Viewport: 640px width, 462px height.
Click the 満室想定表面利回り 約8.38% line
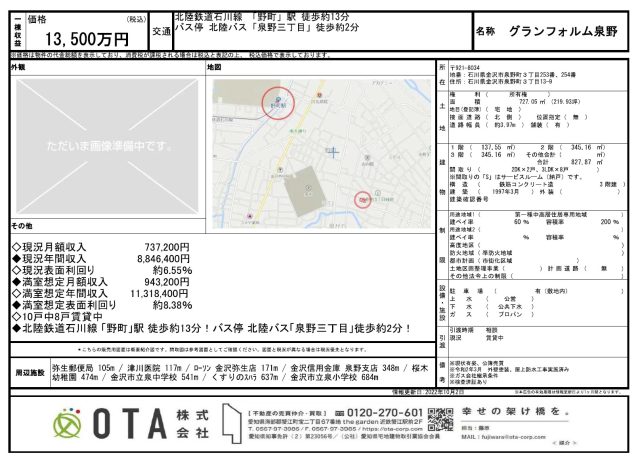102,305
